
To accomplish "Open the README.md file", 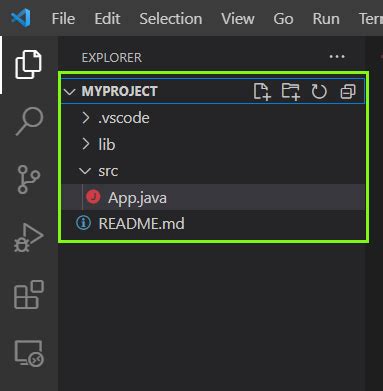I will (x=213, y=223).
